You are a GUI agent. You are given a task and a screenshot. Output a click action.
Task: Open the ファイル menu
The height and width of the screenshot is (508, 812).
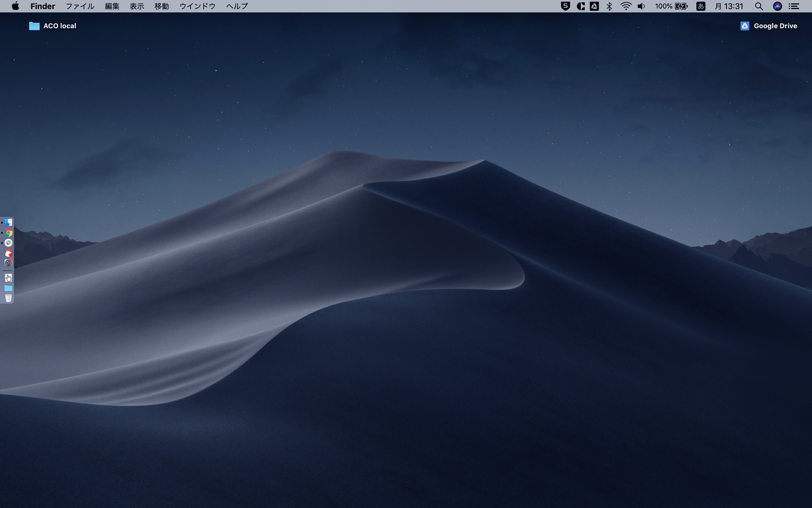[x=80, y=6]
